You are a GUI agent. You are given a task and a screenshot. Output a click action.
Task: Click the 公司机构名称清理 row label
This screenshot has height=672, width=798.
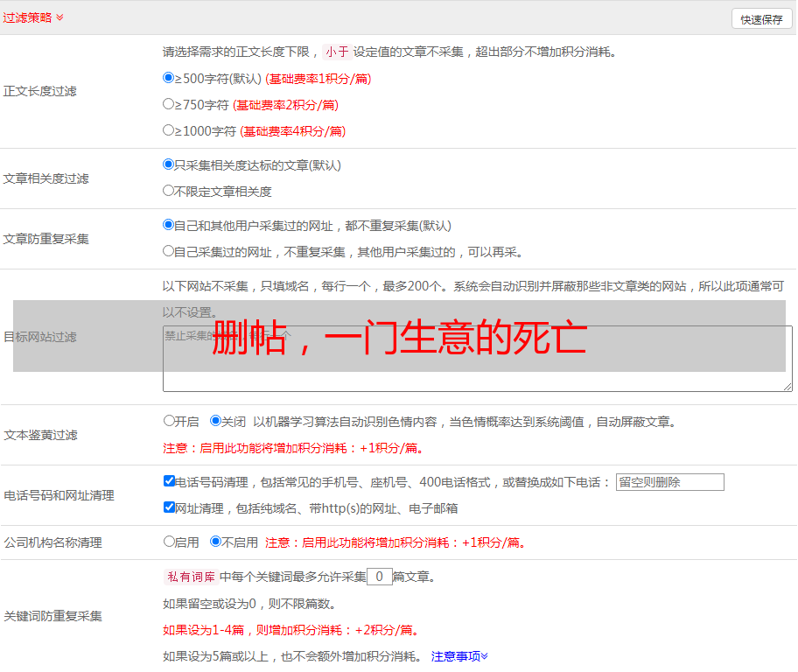(x=52, y=542)
